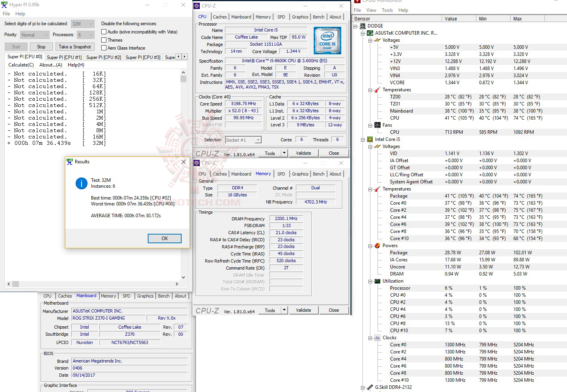Click the ASUSTeK motherboard icon in HWMonitor

click(x=370, y=33)
